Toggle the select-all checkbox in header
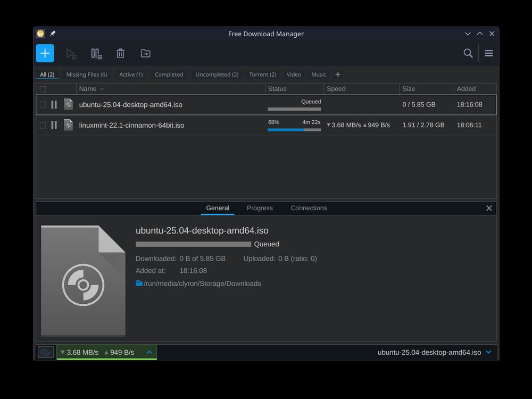Viewport: 532px width, 399px height. click(x=43, y=89)
